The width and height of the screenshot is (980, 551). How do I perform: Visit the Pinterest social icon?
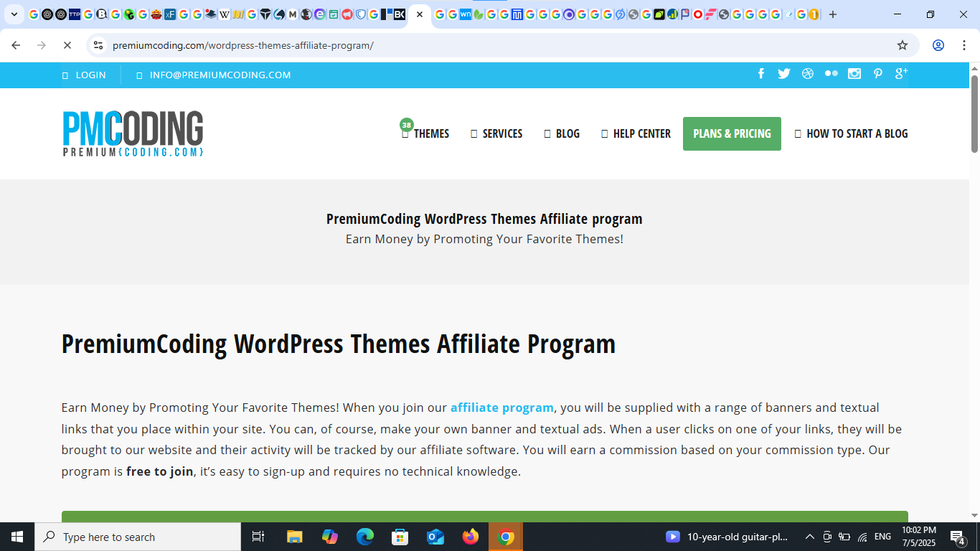tap(877, 74)
